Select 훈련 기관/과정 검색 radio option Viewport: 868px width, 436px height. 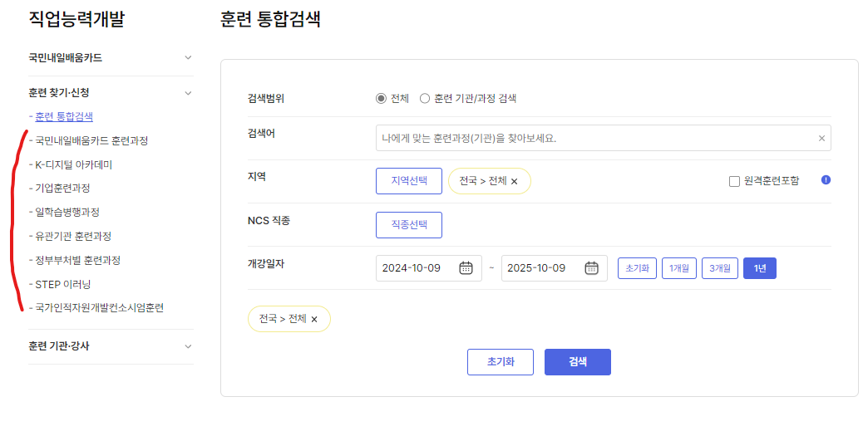(x=425, y=98)
